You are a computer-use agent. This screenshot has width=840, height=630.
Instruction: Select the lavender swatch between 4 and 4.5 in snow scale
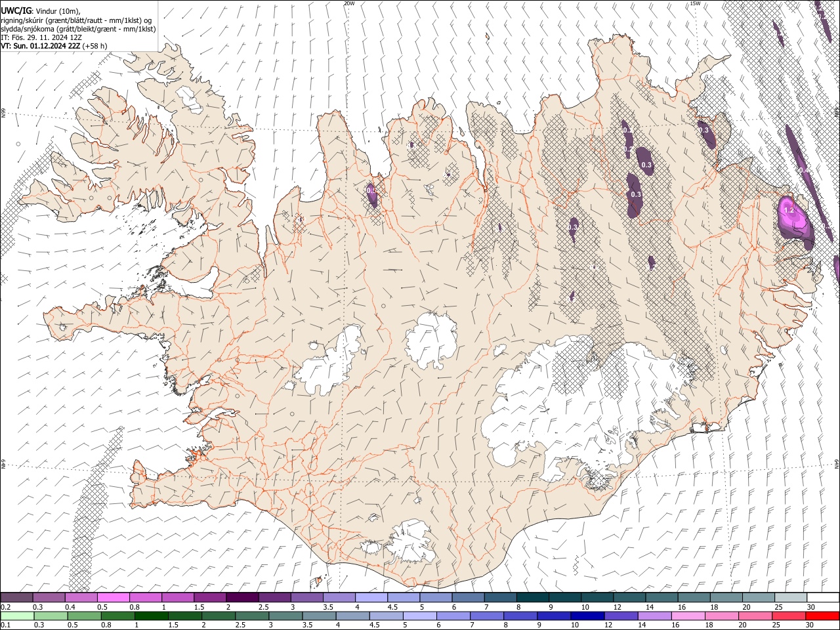(x=371, y=598)
